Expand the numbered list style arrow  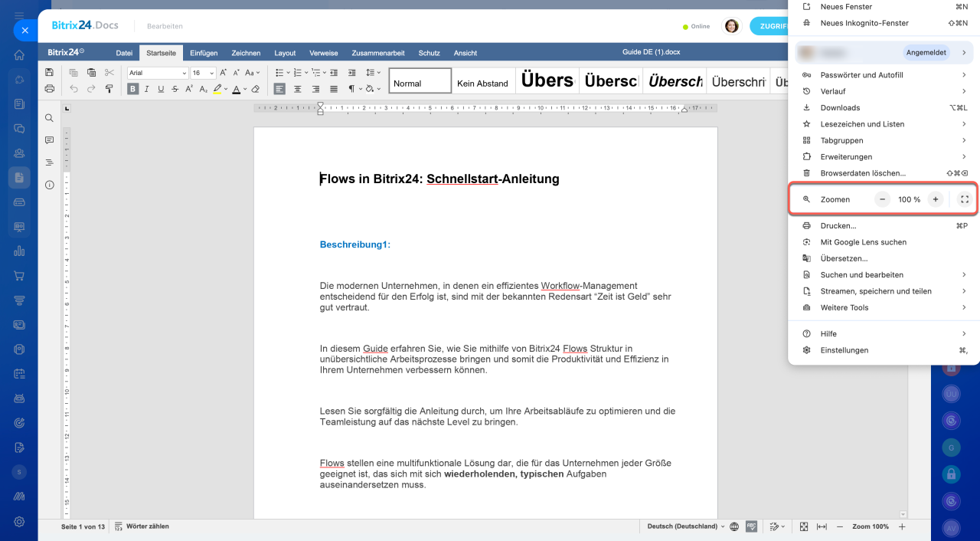tap(306, 73)
